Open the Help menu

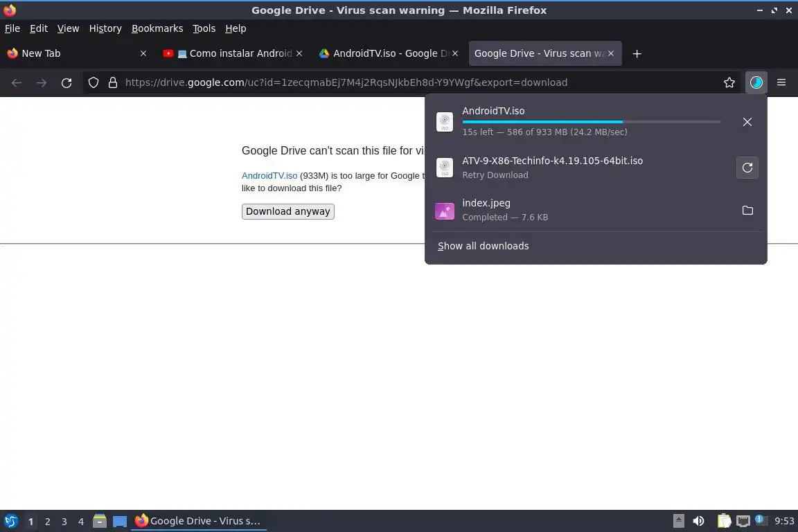tap(236, 28)
